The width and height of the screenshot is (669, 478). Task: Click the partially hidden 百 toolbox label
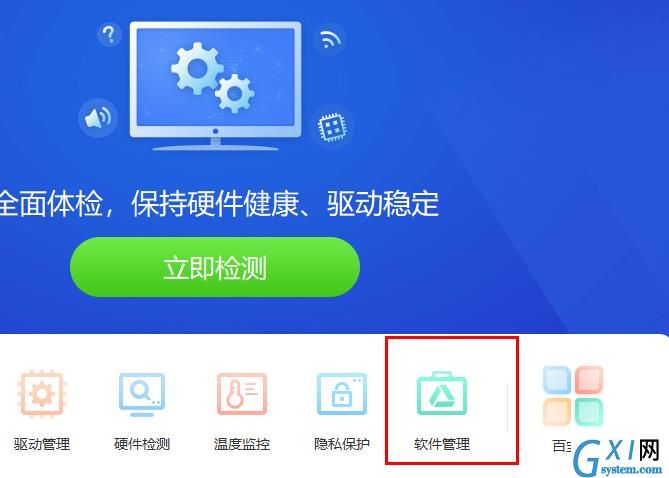pos(561,446)
